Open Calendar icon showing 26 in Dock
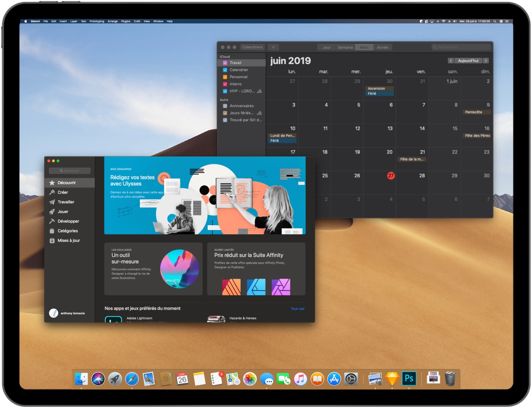 182,379
